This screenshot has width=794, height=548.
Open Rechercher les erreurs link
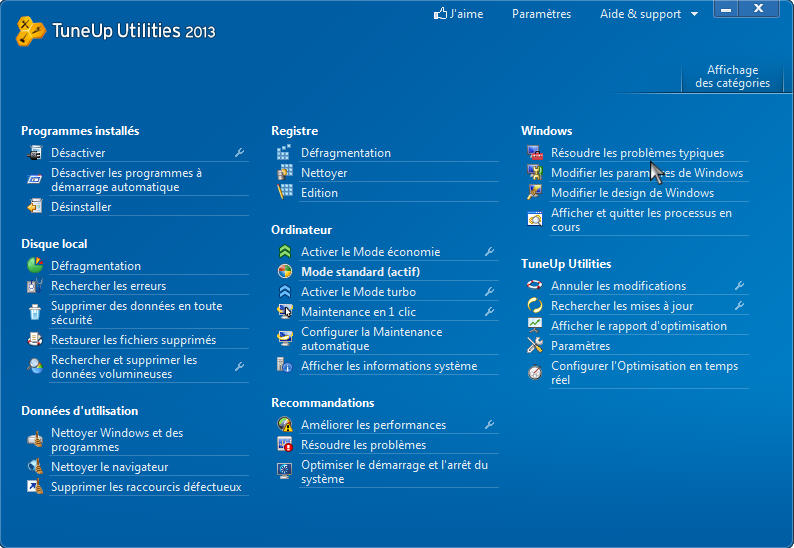(108, 286)
